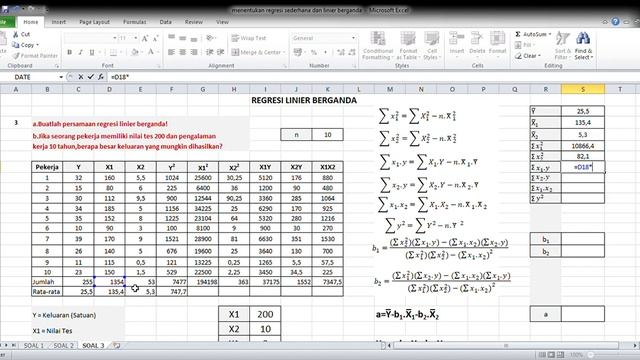Cancel formula entry with X button
Image resolution: width=640 pixels, height=360 pixels.
point(81,77)
